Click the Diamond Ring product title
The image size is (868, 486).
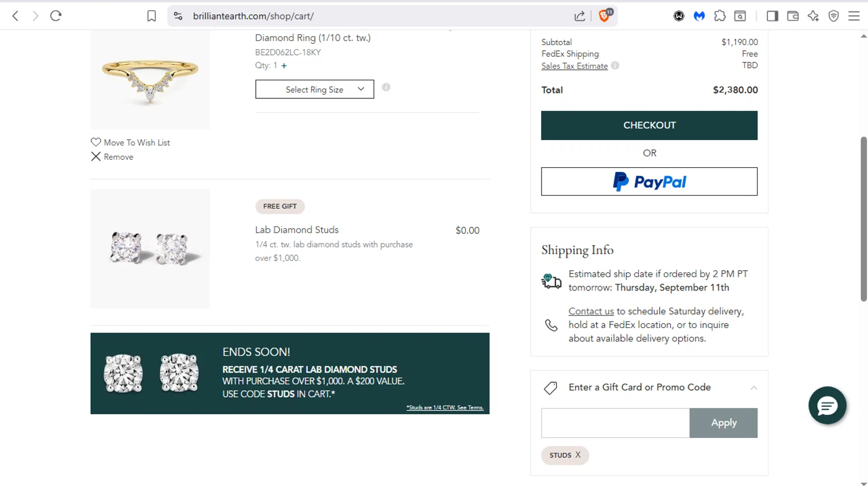tap(313, 38)
